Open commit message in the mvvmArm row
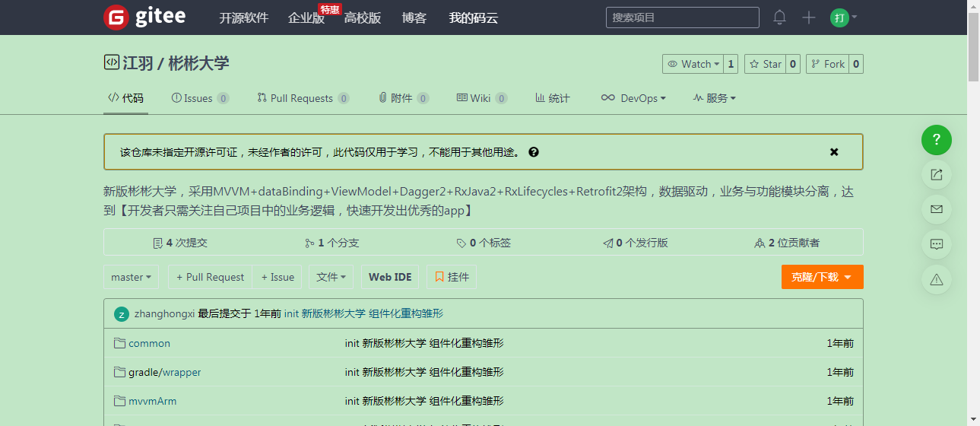This screenshot has width=980, height=426. click(424, 401)
